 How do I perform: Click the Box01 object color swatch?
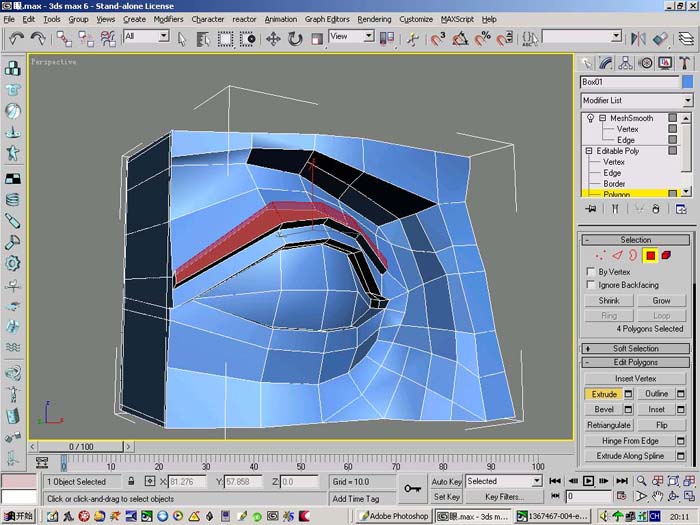click(688, 82)
